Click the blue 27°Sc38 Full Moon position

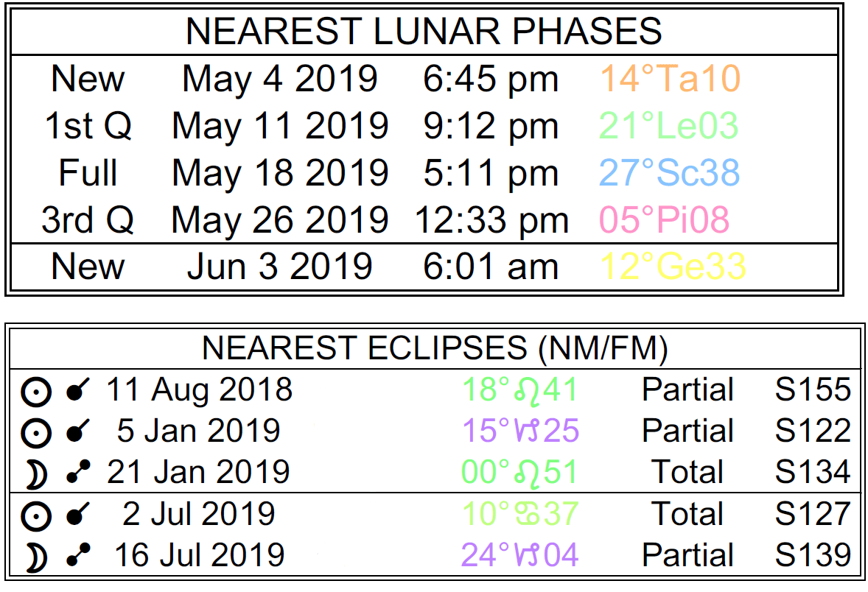(x=670, y=173)
